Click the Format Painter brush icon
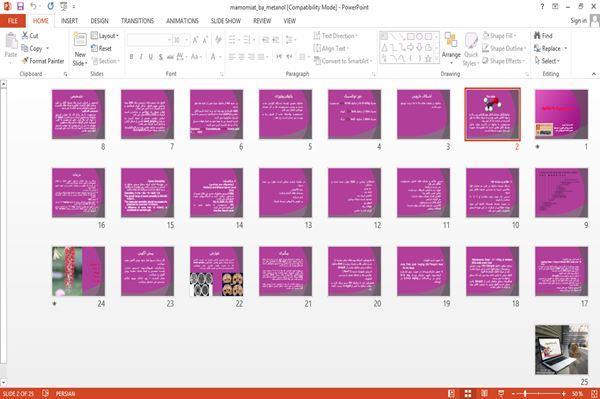This screenshot has height=399, width=600. coord(25,61)
